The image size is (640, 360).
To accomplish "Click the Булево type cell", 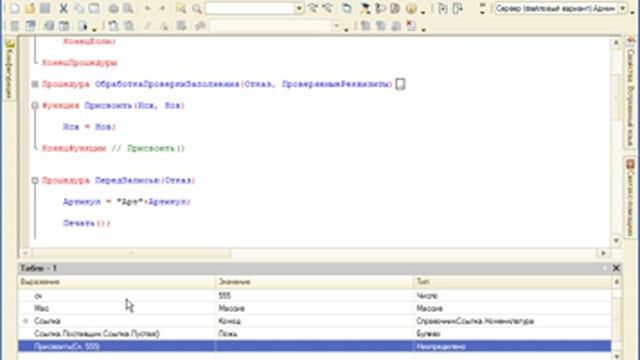I will [x=512, y=333].
